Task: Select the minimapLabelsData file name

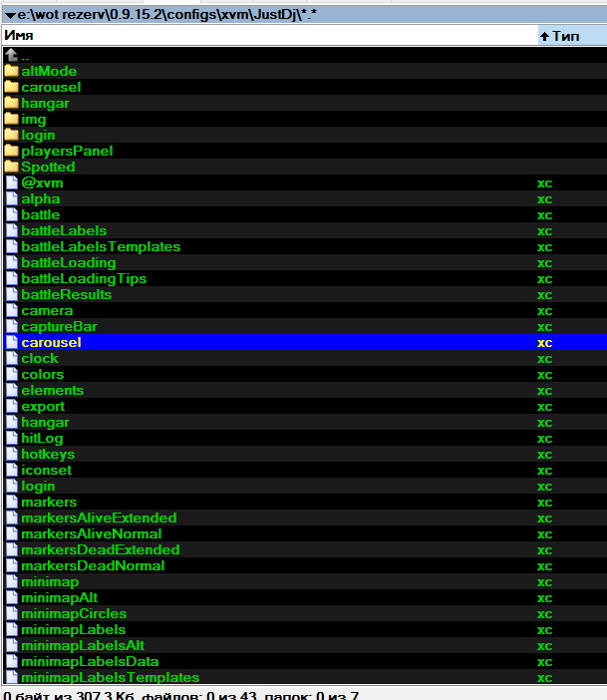Action: click(x=90, y=661)
